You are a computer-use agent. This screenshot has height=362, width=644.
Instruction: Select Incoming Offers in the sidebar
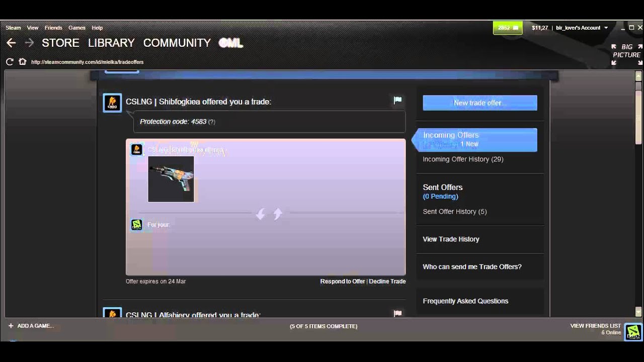(x=474, y=139)
